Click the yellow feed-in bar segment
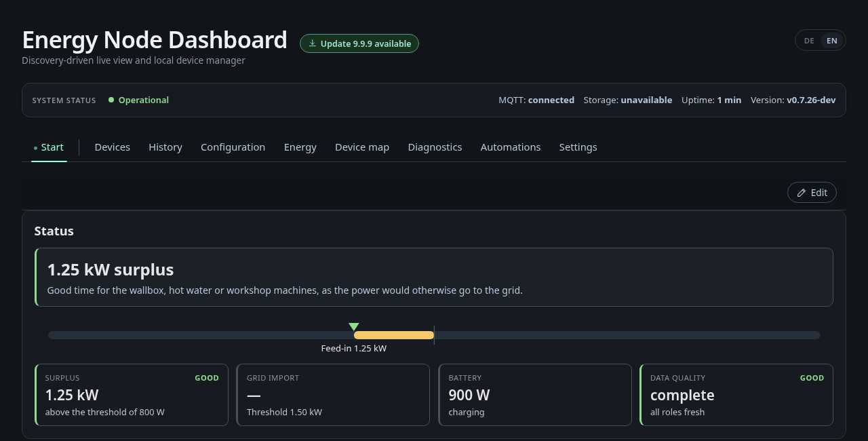868x441 pixels. [x=394, y=335]
